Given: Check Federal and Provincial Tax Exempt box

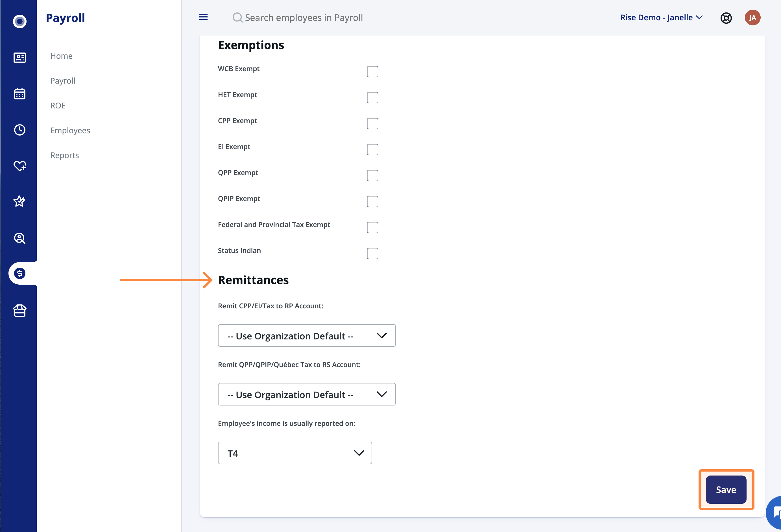Looking at the screenshot, I should [373, 228].
